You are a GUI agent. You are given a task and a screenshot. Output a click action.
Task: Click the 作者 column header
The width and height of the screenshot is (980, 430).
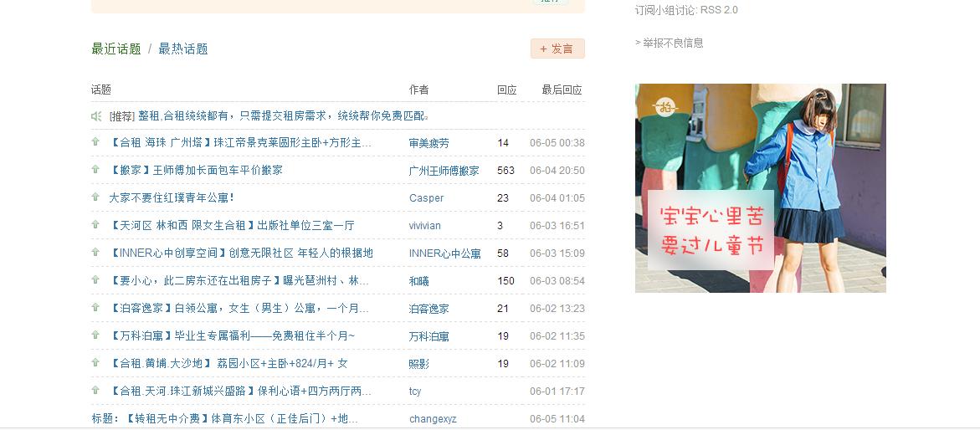(418, 90)
